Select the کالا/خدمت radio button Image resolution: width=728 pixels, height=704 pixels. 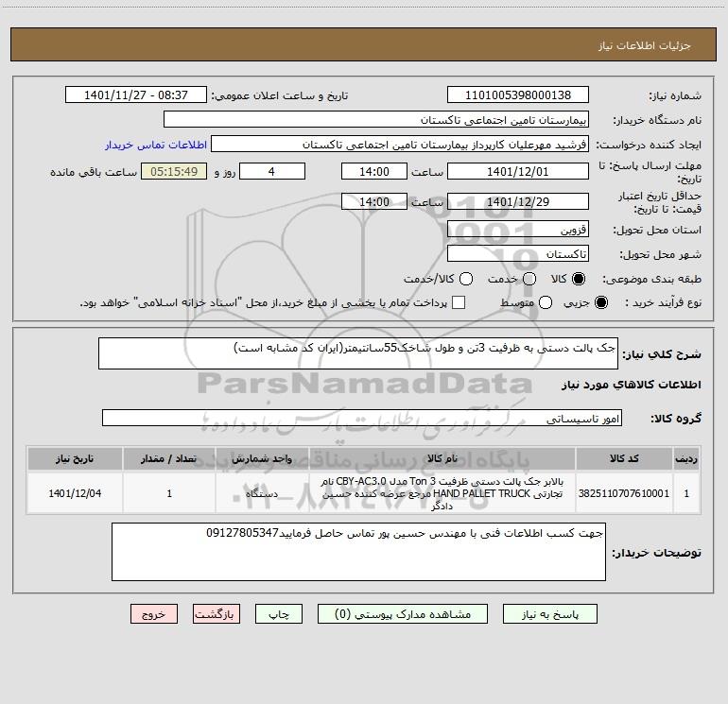click(x=466, y=279)
